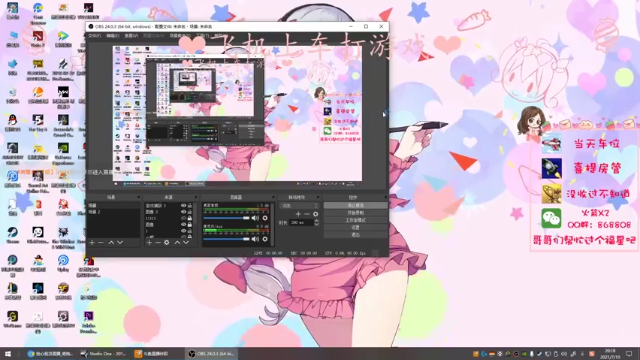Open Steam desktop shortcut
The width and height of the screenshot is (640, 360).
[13, 236]
